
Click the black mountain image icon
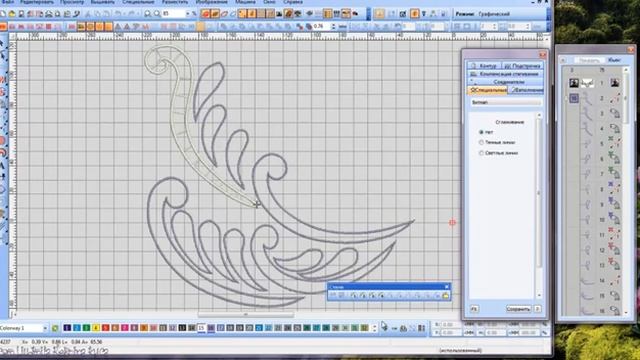(279, 14)
